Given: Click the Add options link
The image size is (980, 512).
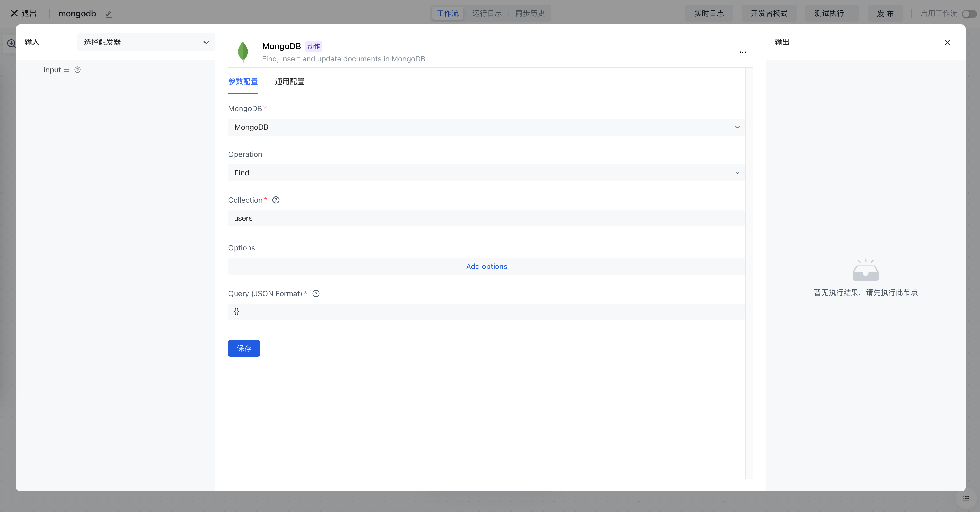Looking at the screenshot, I should (x=487, y=266).
